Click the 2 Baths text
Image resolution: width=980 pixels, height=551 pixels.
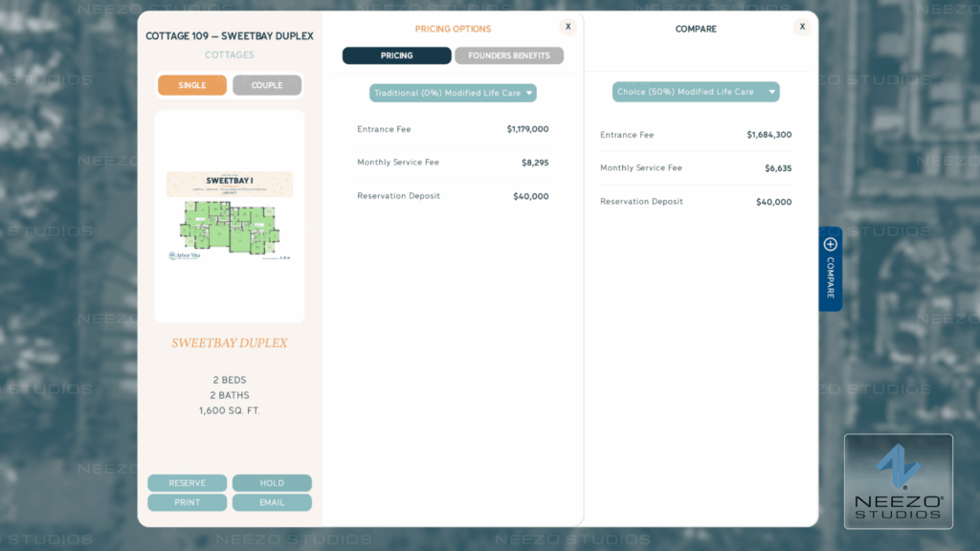coord(230,395)
